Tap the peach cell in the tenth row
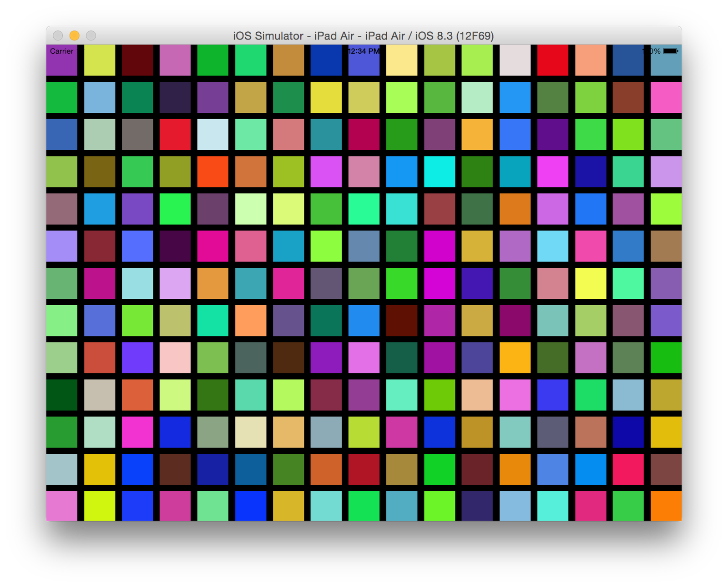This screenshot has height=587, width=728. 477,395
